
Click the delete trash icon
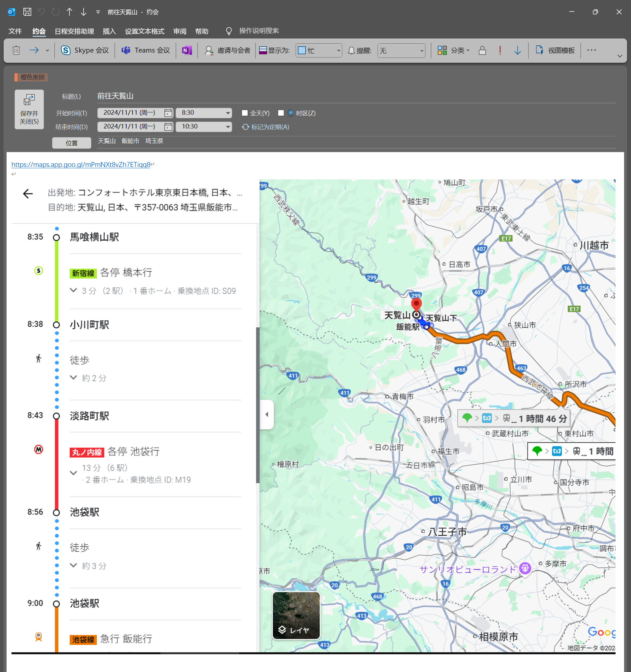[16, 50]
